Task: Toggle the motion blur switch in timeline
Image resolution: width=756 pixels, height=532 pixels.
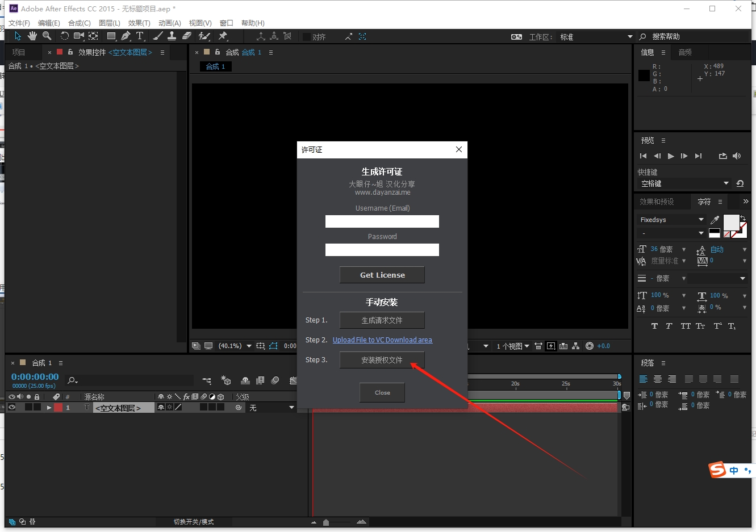Action: (275, 380)
